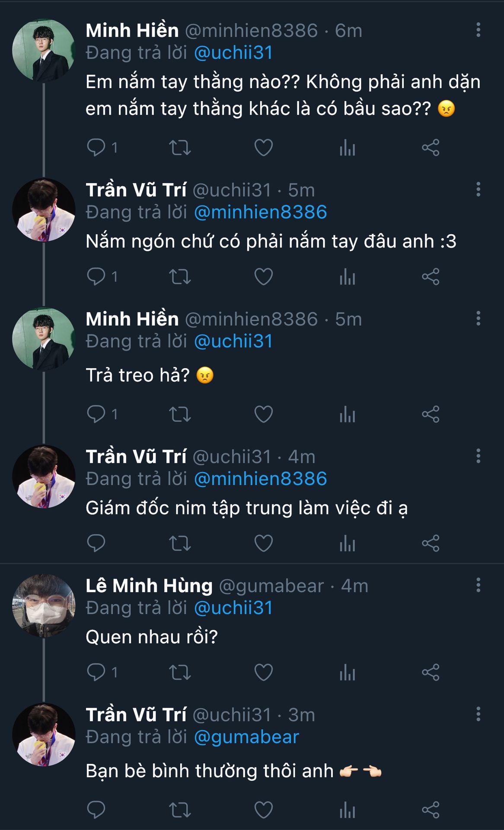Retweet the "Nắm ngón chứ" tweet
This screenshot has width=504, height=830.
click(180, 277)
